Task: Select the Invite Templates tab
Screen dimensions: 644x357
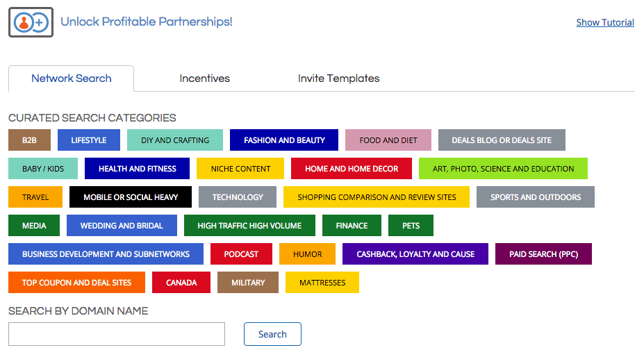Action: [338, 78]
